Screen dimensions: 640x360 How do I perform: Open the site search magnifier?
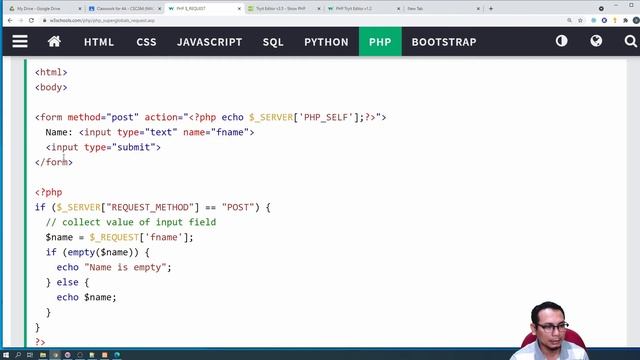(x=630, y=41)
